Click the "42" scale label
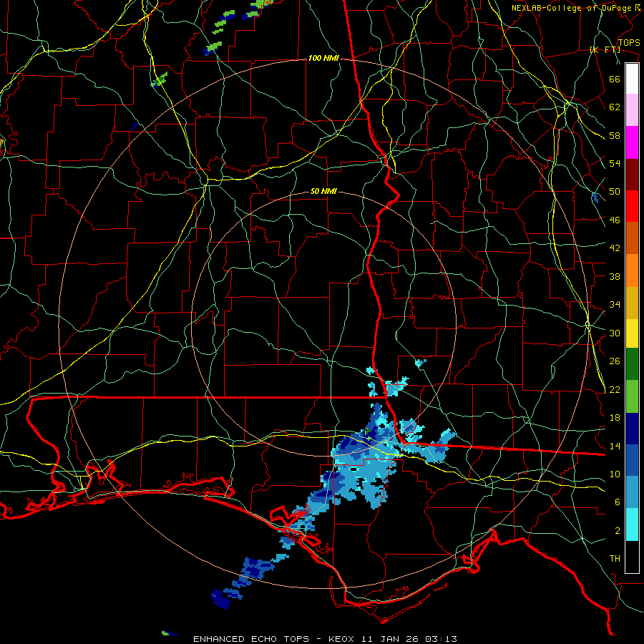This screenshot has width=644, height=644. 615,248
